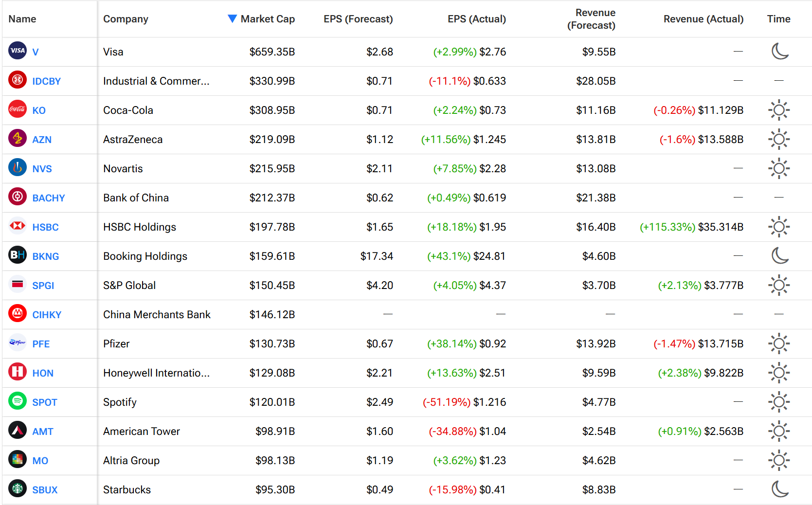The height and width of the screenshot is (505, 812).
Task: Sort table by Revenue (Forecast) header
Action: coord(591,19)
